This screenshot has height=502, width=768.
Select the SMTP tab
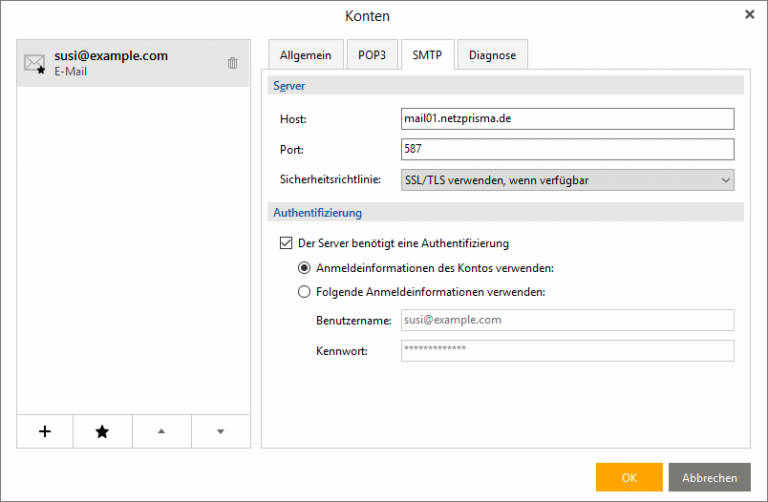[x=430, y=55]
